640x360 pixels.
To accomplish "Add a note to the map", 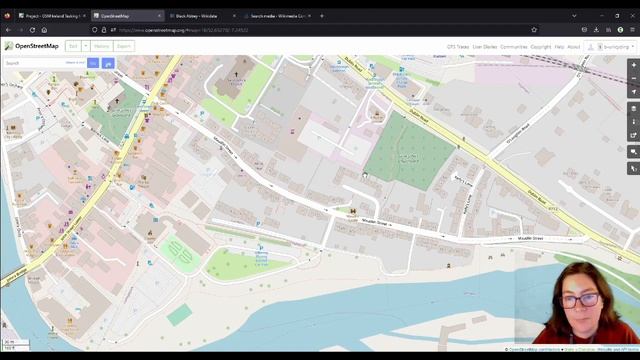I will (633, 152).
